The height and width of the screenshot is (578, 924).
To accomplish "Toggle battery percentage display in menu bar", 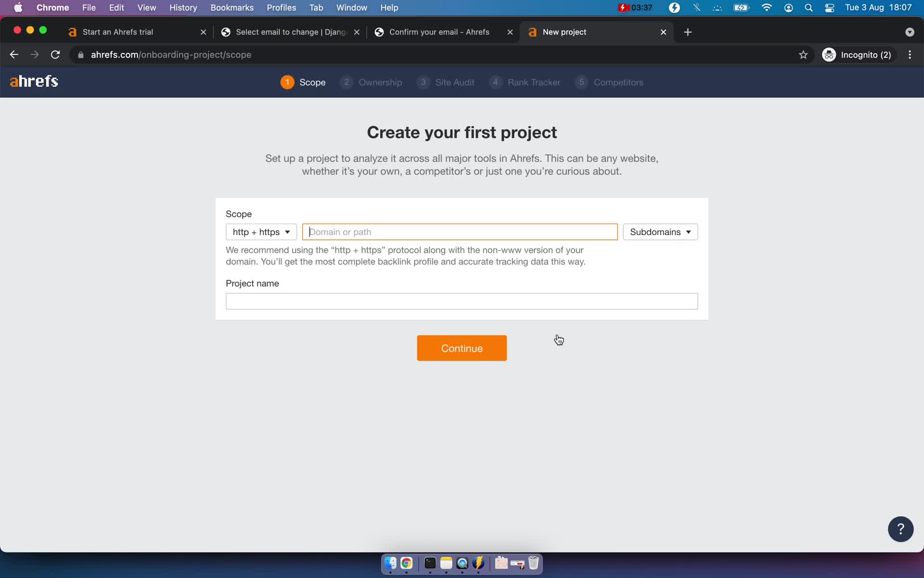I will tap(740, 7).
